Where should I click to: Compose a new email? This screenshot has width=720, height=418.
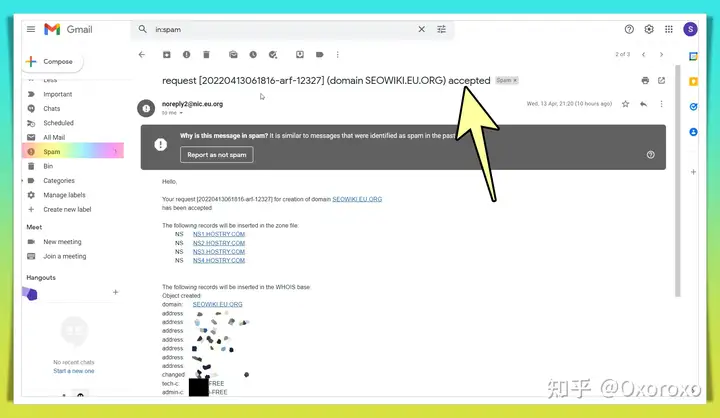[52, 62]
